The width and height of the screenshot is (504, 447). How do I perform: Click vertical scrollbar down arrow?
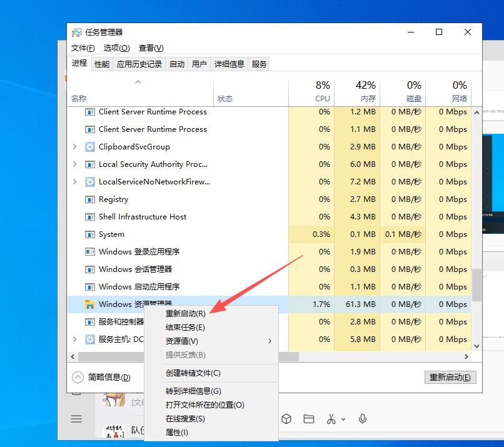pos(476,346)
